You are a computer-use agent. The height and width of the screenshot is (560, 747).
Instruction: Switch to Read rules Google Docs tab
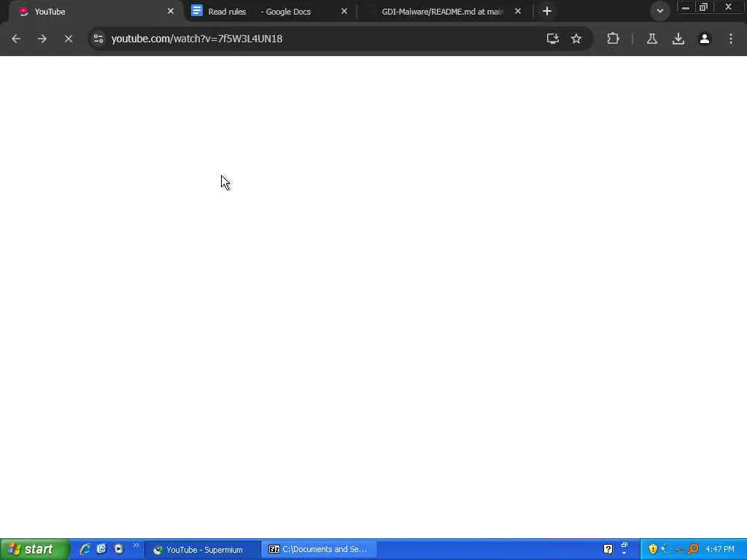click(x=270, y=12)
